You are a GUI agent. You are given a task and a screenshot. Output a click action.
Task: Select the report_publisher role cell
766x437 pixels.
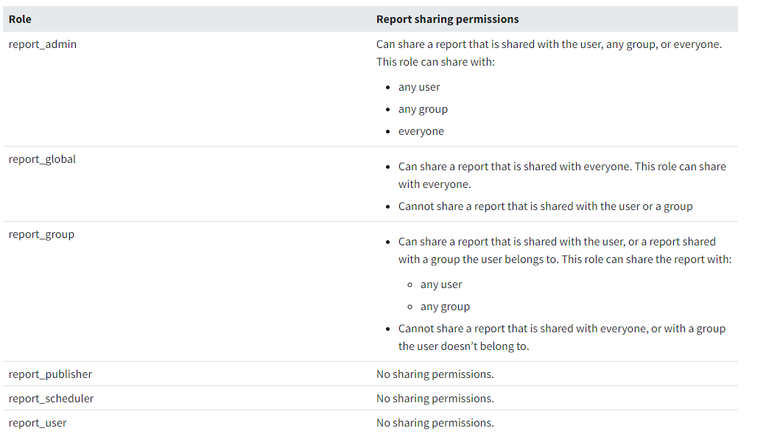pos(50,374)
